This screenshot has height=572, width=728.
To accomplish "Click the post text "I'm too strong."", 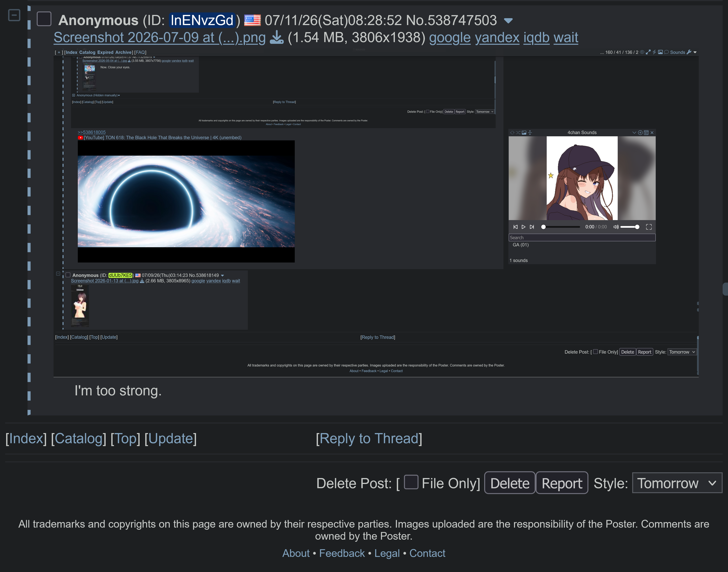I will [x=118, y=391].
